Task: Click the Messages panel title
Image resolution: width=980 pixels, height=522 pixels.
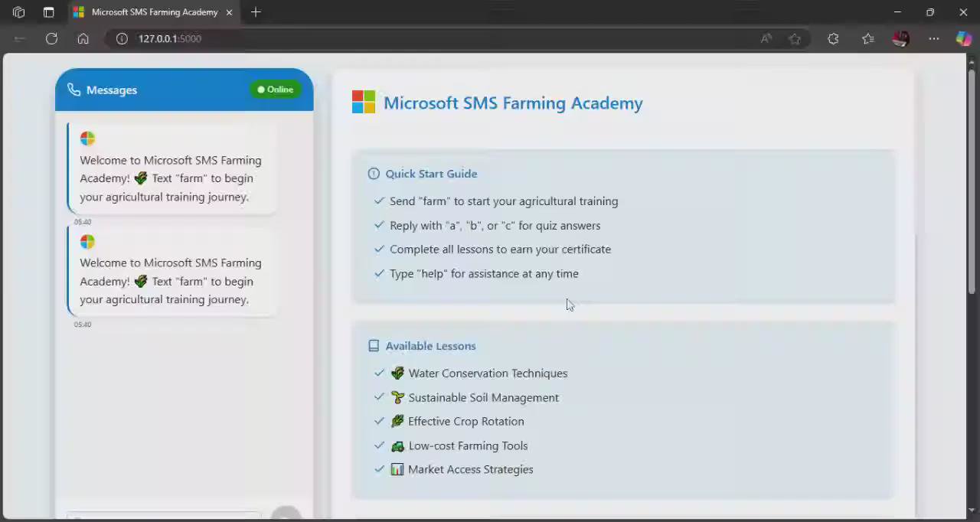Action: 112,90
